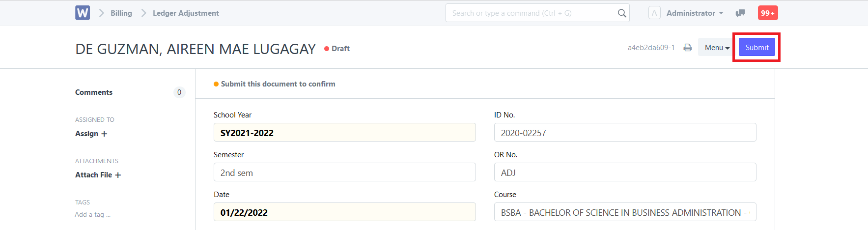This screenshot has width=868, height=230.
Task: Click the ATTACHMENTS heading
Action: point(97,161)
